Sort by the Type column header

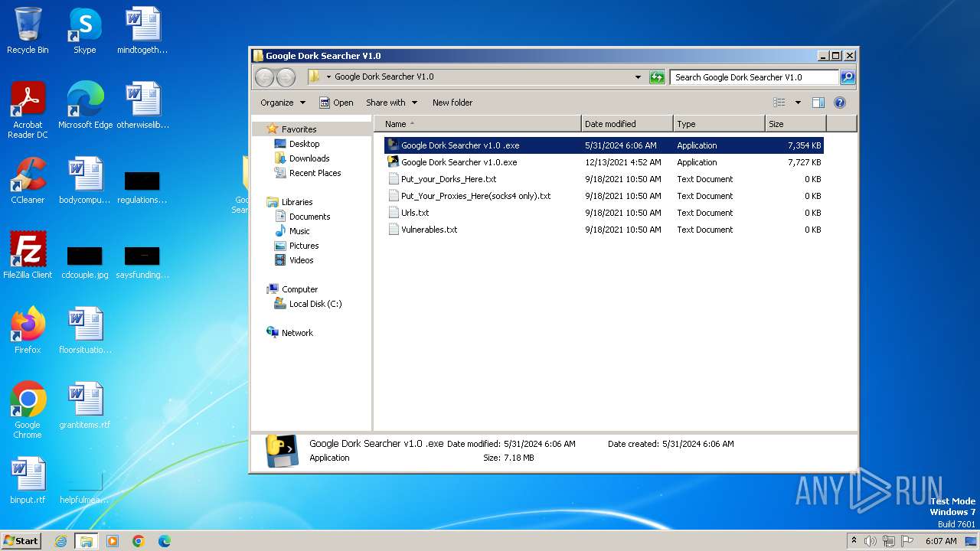719,124
